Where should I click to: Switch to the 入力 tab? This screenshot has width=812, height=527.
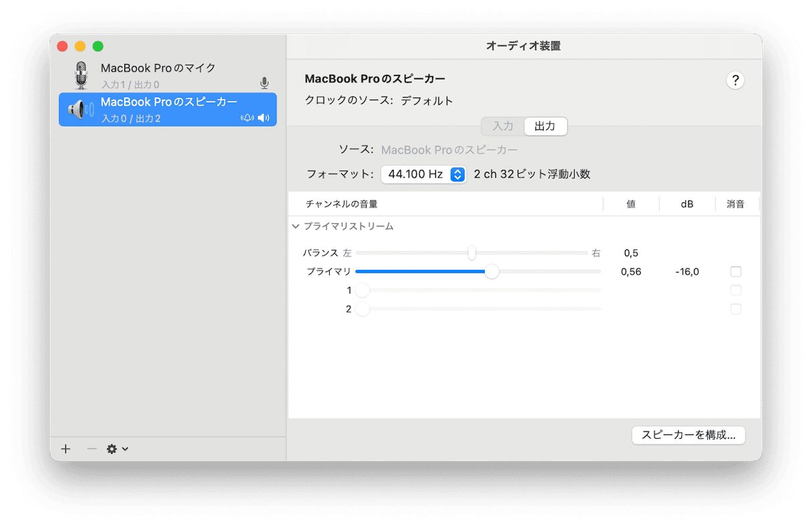[x=503, y=126]
